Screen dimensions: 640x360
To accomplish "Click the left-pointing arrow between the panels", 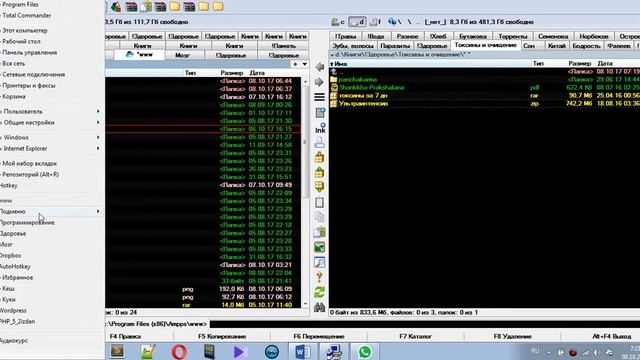I will pyautogui.click(x=320, y=67).
